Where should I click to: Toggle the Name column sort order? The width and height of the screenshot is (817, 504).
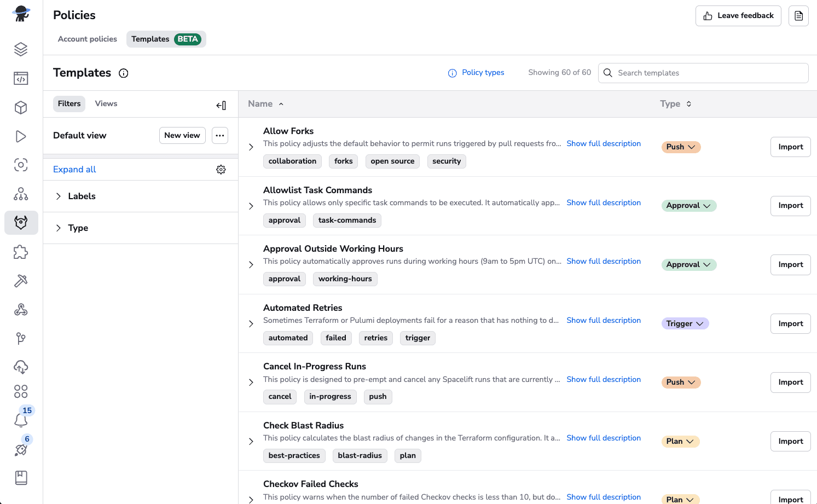(266, 103)
